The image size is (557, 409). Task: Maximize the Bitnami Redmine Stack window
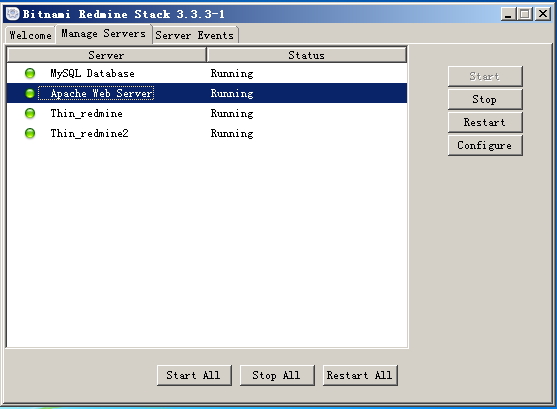click(x=525, y=14)
